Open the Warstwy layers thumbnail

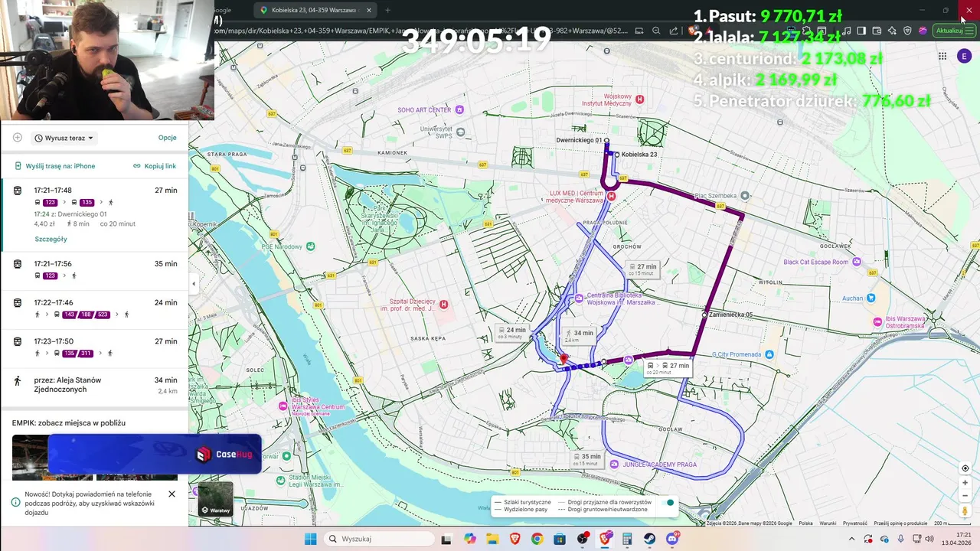point(215,500)
